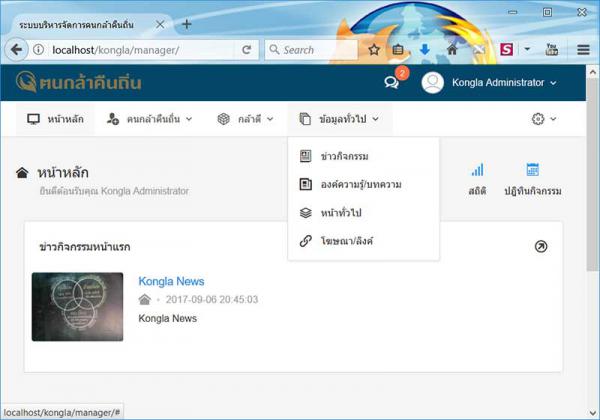Expand the คนกล้าคืนถิ่น navigation dropdown
This screenshot has width=600, height=420.
click(149, 119)
